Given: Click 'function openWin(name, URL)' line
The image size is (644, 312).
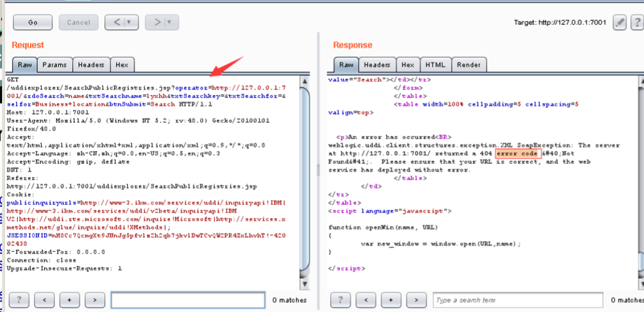Looking at the screenshot, I should pyautogui.click(x=383, y=227).
